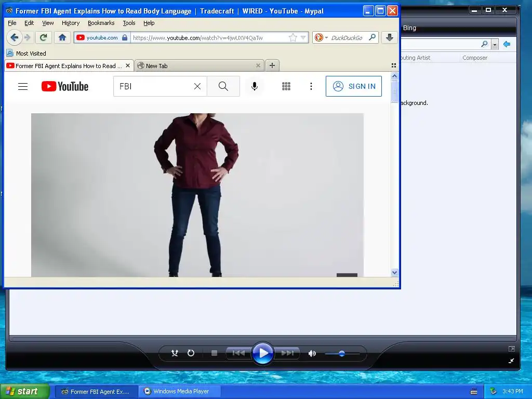
Task: Click Media Player library search magnifier
Action: [485, 44]
